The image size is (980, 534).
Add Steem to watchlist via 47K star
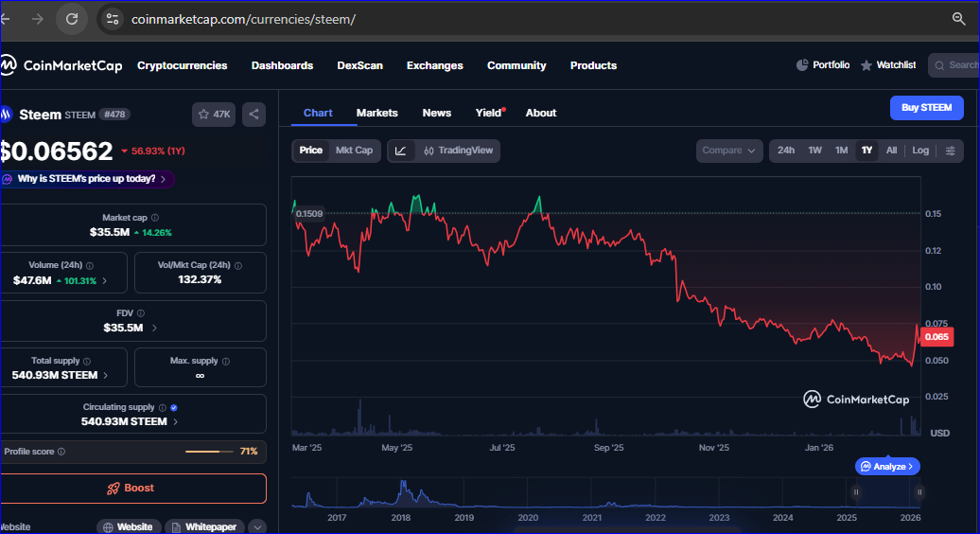(214, 115)
